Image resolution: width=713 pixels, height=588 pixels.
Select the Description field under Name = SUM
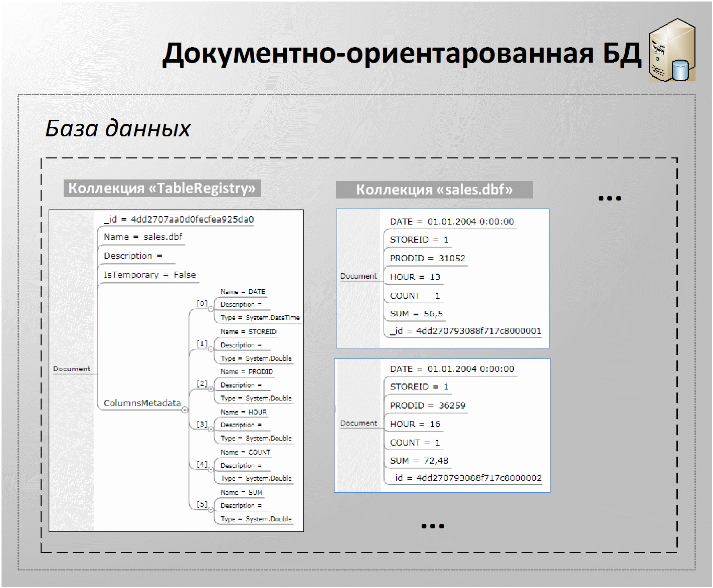point(241,505)
